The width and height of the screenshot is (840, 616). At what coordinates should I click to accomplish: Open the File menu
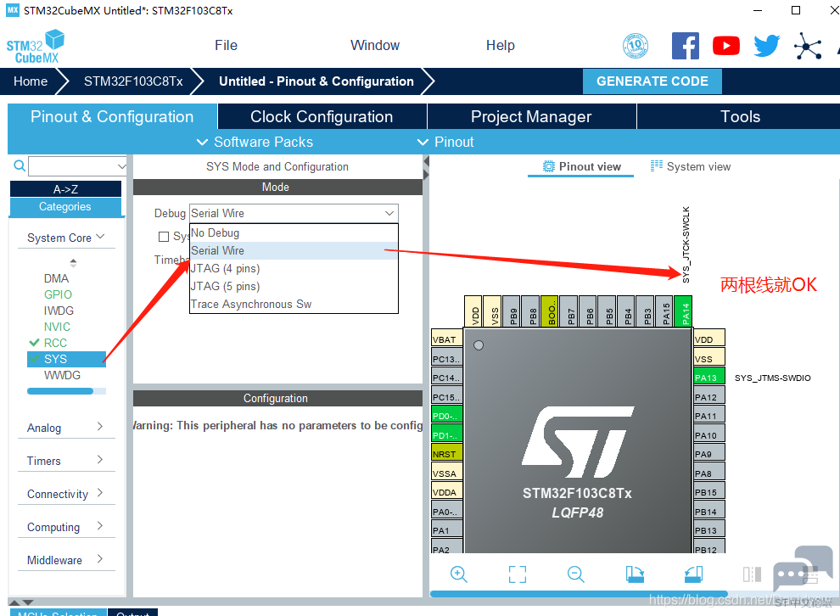click(226, 45)
